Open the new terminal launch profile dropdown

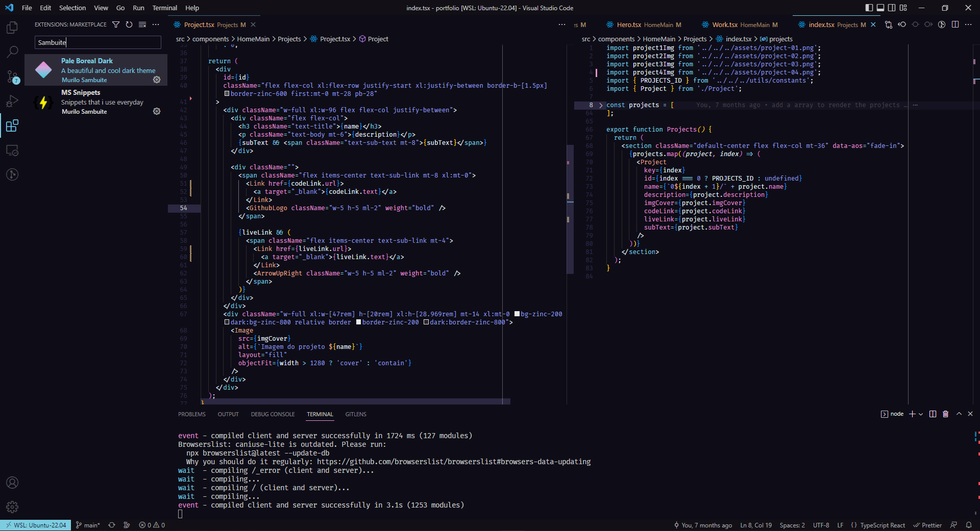(921, 414)
